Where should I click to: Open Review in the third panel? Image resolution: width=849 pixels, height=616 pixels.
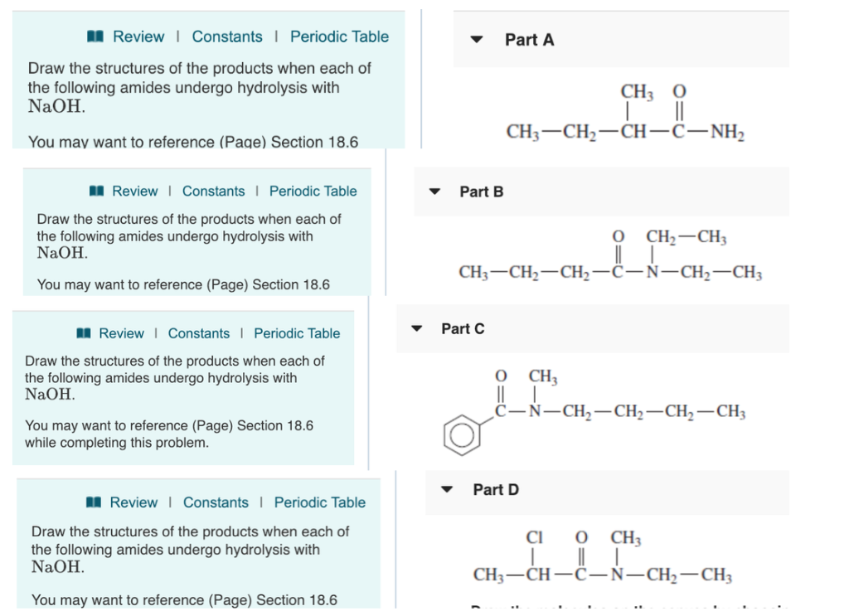(121, 333)
